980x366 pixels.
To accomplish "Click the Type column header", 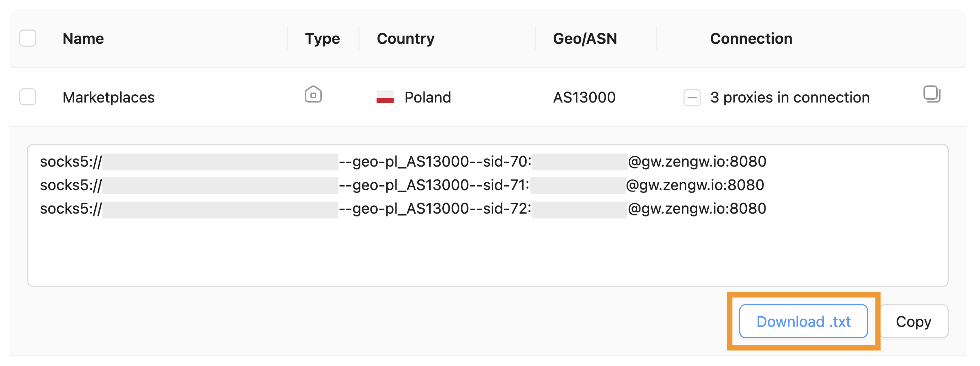I will [x=322, y=38].
